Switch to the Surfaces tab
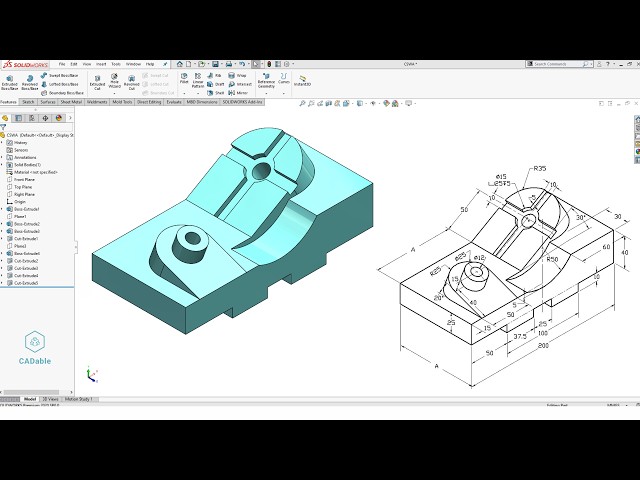The image size is (640, 480). 48,102
